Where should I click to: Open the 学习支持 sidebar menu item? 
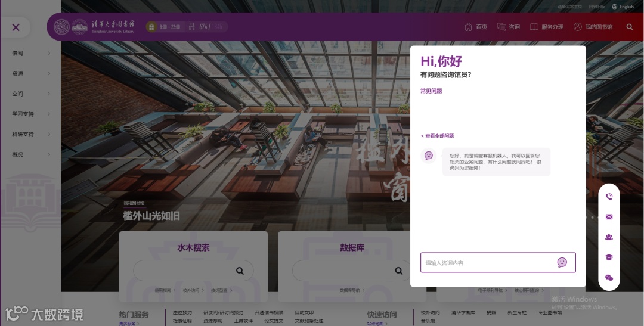[23, 114]
